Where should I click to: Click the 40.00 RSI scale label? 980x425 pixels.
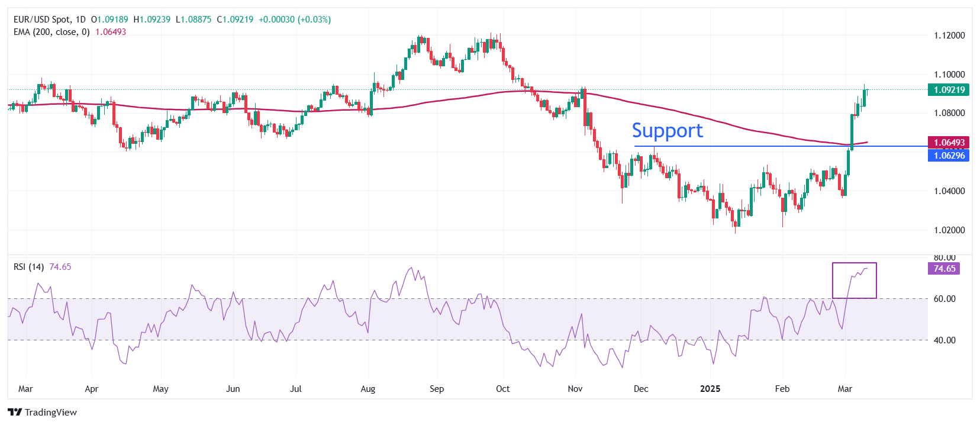[944, 340]
